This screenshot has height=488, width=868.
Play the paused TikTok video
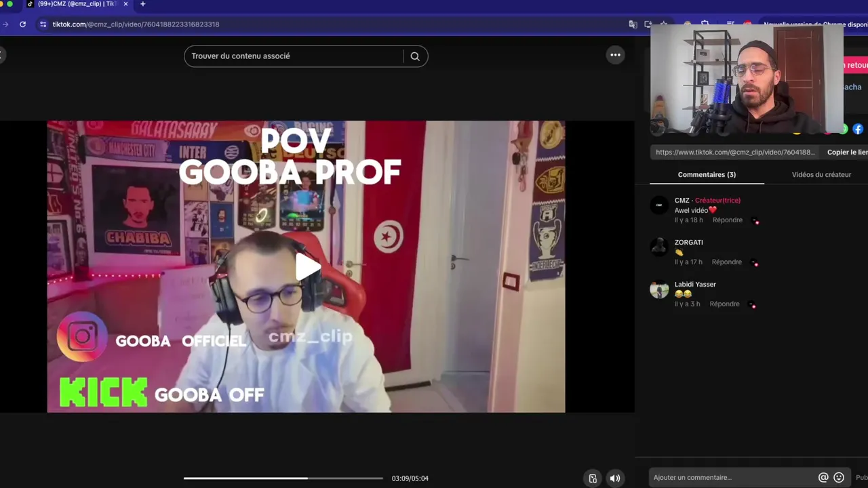[307, 267]
